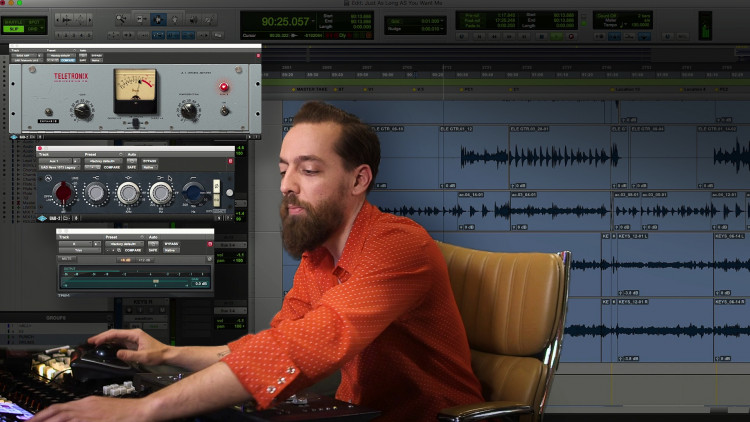
Task: Click BYPASS in the Teletronix plugin header
Action: coord(97,56)
